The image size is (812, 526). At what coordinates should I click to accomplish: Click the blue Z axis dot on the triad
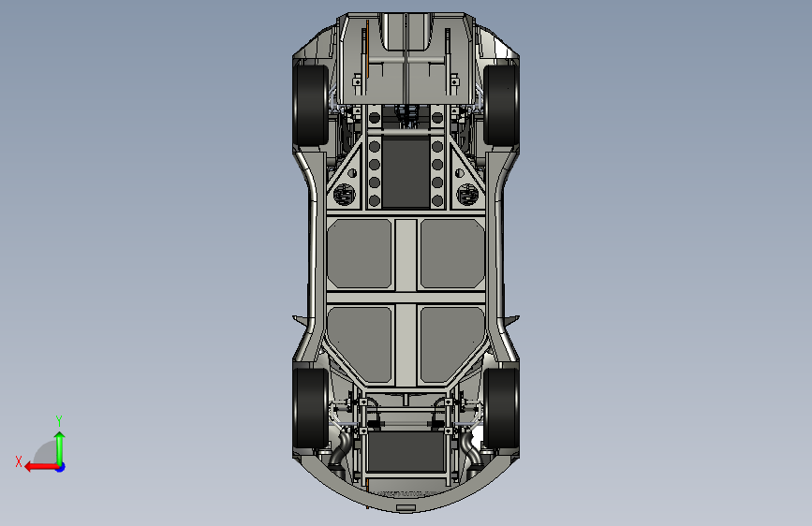click(x=61, y=467)
